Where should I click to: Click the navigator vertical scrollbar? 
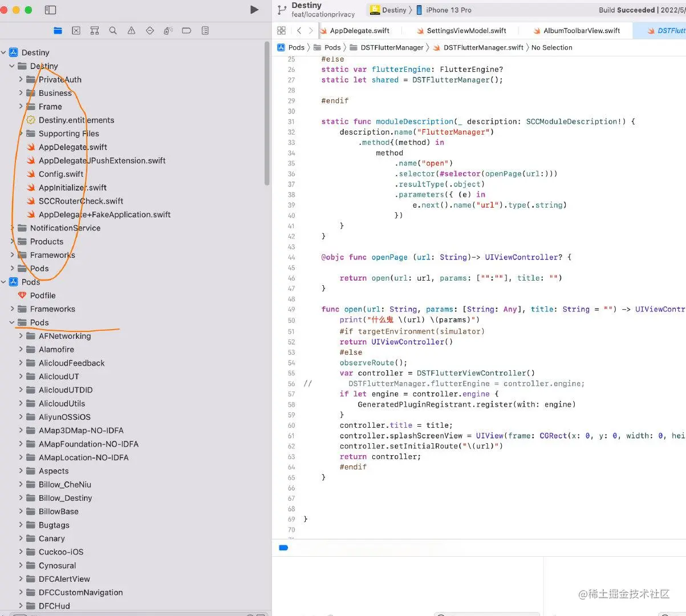click(267, 114)
